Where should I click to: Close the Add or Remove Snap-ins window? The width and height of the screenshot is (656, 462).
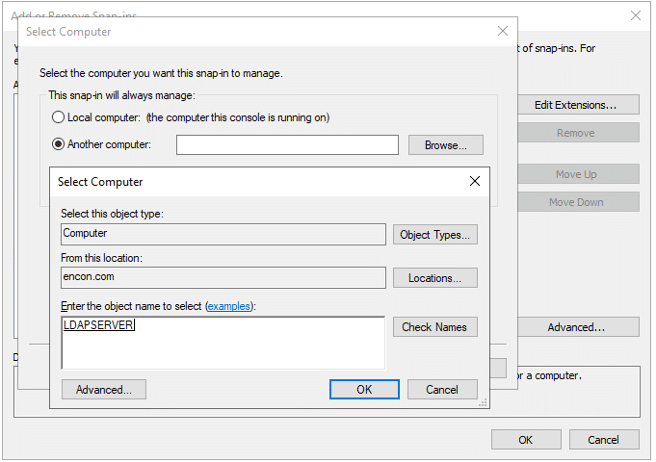point(636,16)
